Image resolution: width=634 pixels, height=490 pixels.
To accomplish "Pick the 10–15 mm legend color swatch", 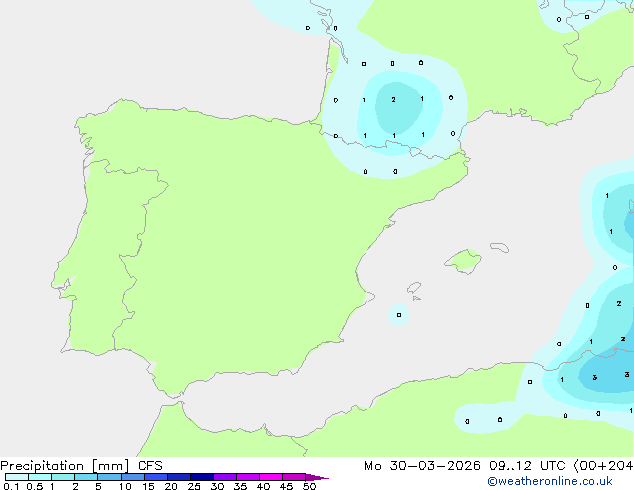I will pos(132,477).
